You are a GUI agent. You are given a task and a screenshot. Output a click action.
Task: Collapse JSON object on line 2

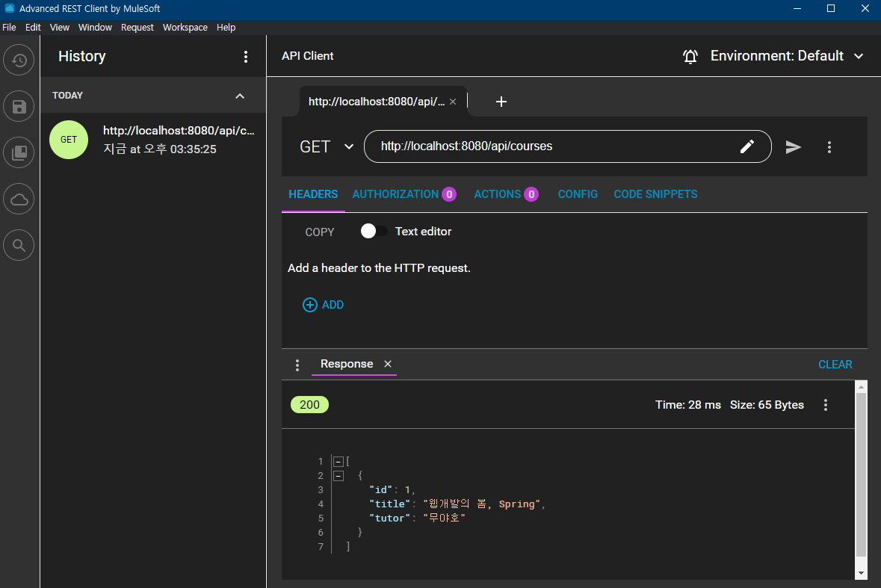(339, 476)
